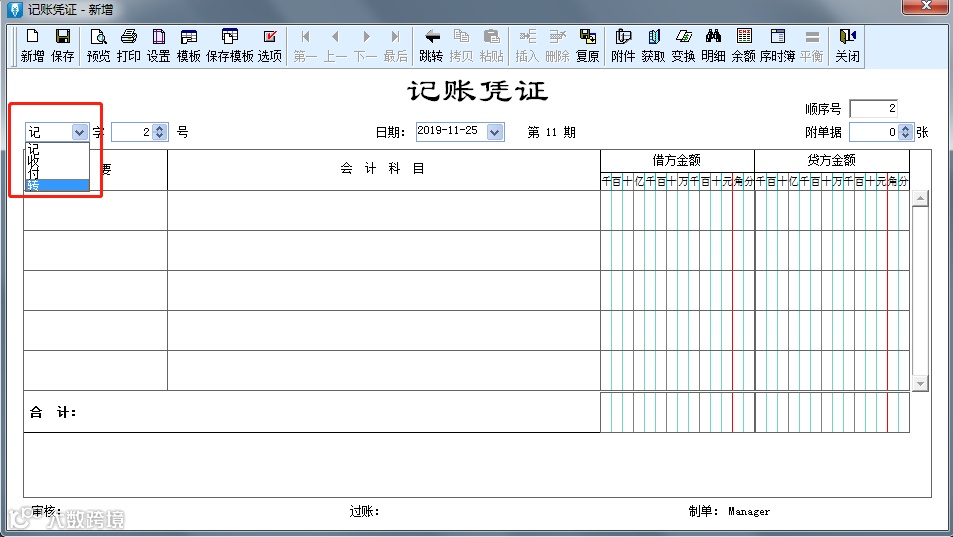Click 删除 delete row icon
The width and height of the screenshot is (953, 537).
coord(557,46)
